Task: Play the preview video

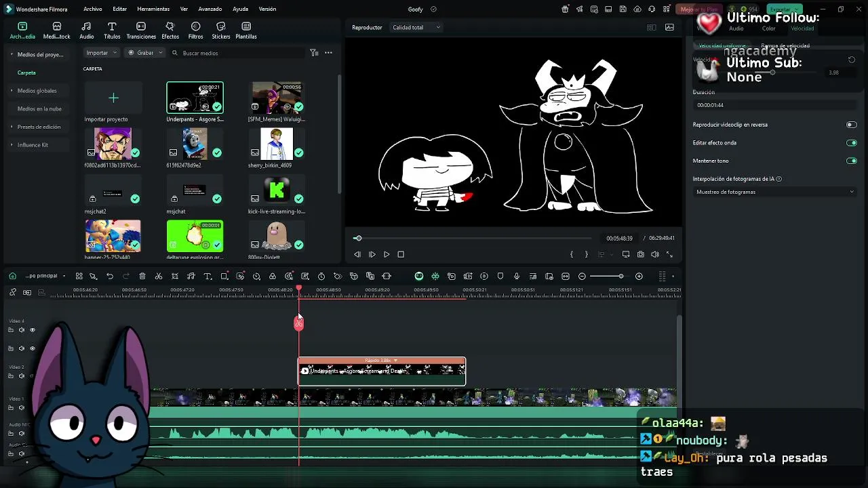Action: [x=387, y=254]
